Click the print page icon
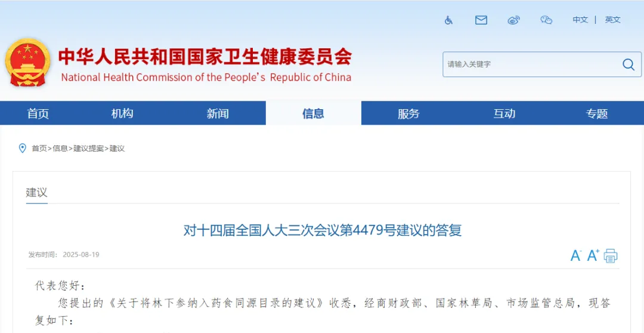Screen dimensions: 644x333 point(610,256)
